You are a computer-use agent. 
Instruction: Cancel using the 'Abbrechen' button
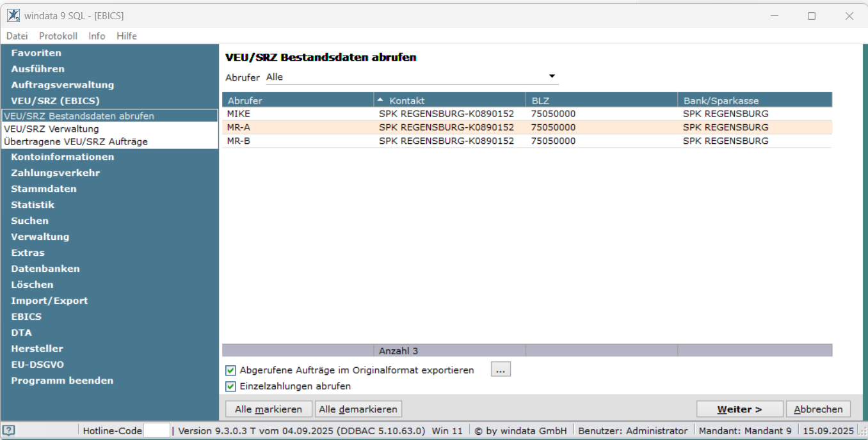[818, 409]
